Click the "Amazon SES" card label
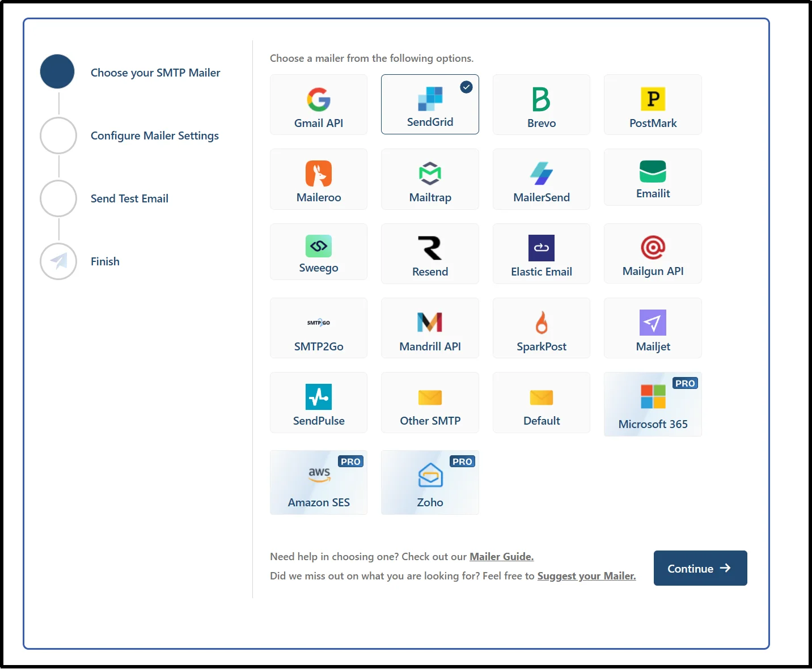 pos(319,502)
